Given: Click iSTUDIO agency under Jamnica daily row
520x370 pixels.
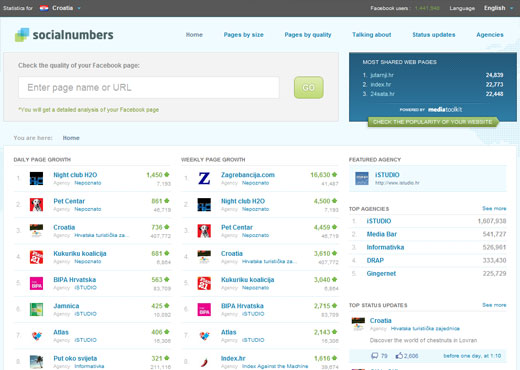Looking at the screenshot, I should coord(85,314).
